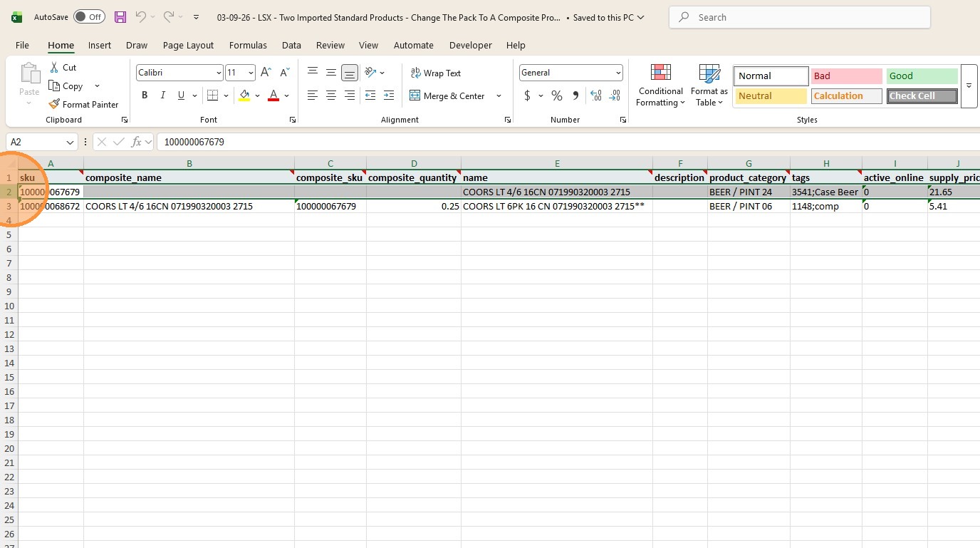Expand the cell Styles gallery
Screen dimensions: 980x548
click(969, 86)
